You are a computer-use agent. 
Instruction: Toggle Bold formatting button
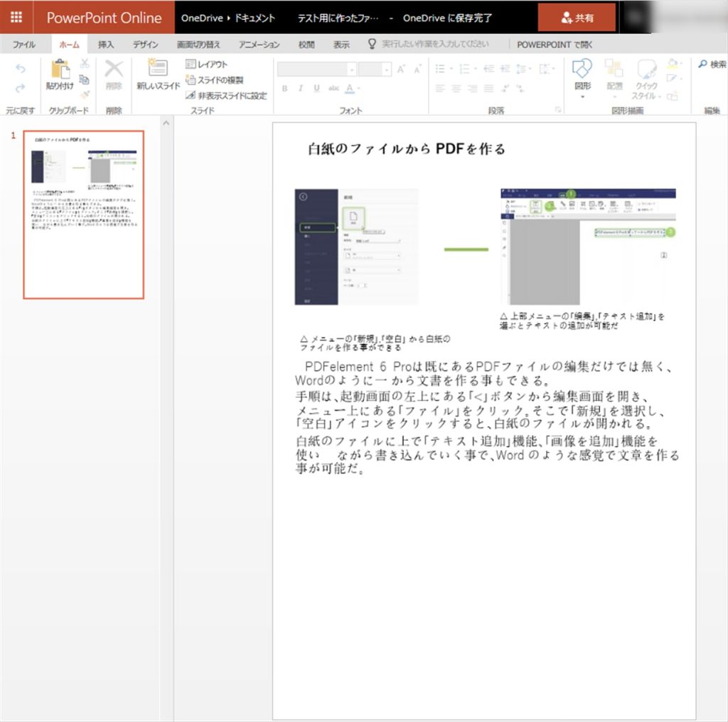tap(284, 89)
